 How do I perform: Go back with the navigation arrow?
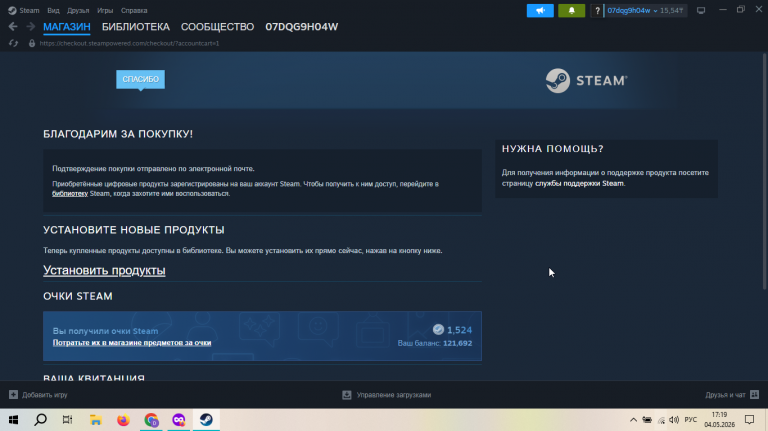[x=13, y=26]
